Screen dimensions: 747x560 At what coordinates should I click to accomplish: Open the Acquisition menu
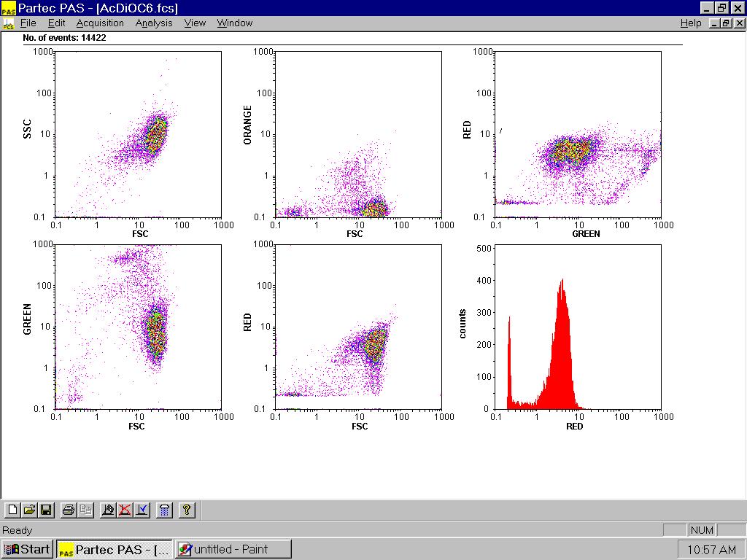[100, 23]
